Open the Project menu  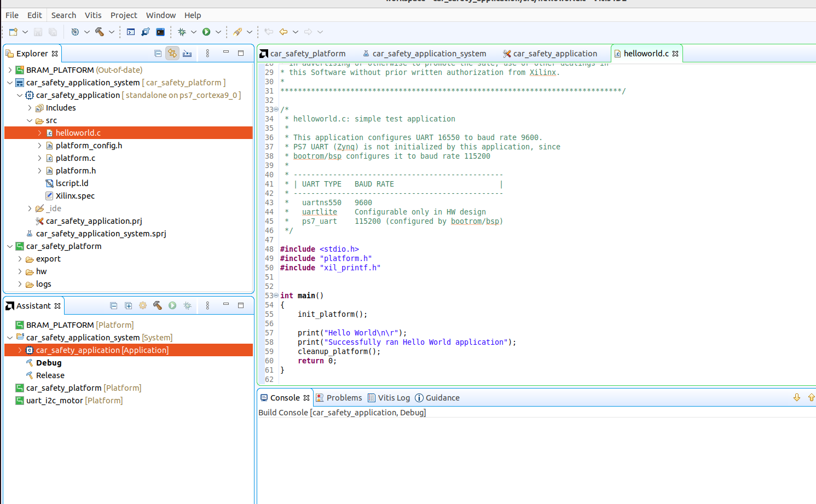click(124, 15)
